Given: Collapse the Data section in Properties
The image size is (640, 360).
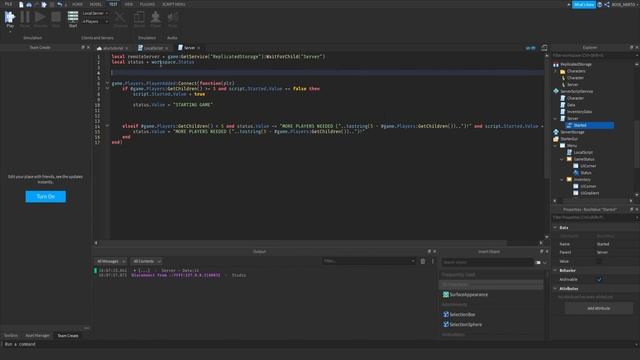Looking at the screenshot, I should click(x=555, y=228).
